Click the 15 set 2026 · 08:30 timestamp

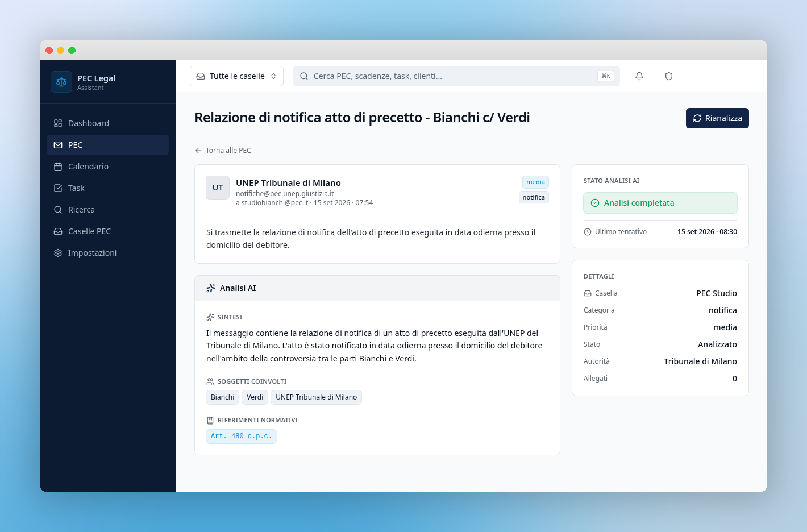point(707,232)
